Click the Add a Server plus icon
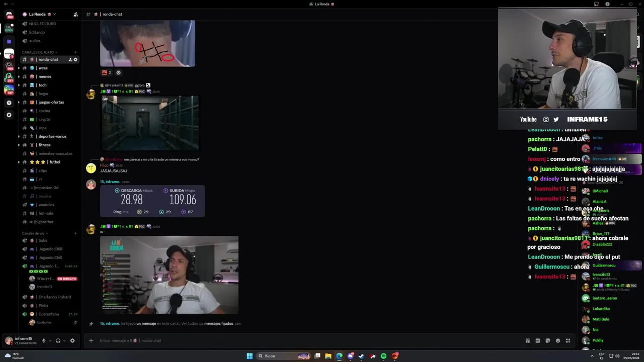The width and height of the screenshot is (644, 362). [x=9, y=103]
